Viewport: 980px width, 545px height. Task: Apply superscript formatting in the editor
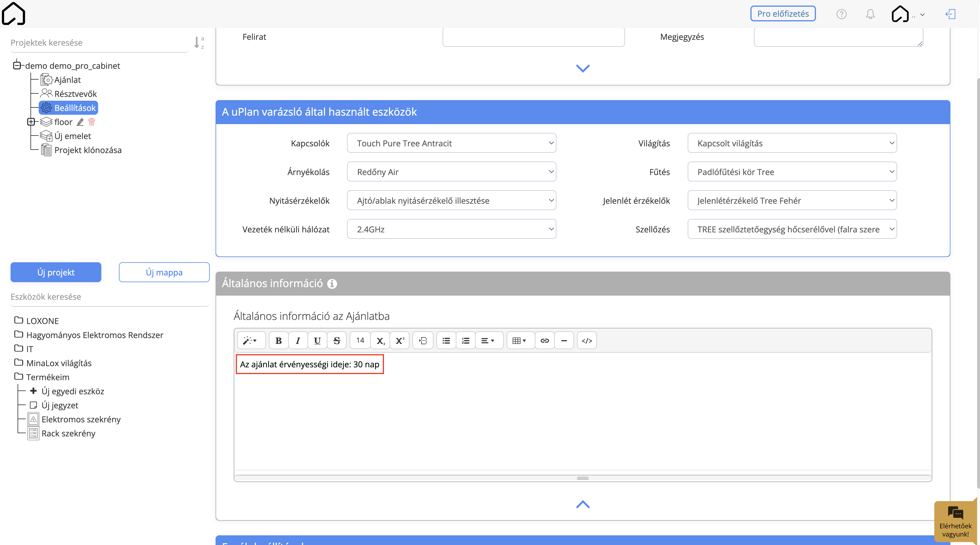pyautogui.click(x=400, y=340)
